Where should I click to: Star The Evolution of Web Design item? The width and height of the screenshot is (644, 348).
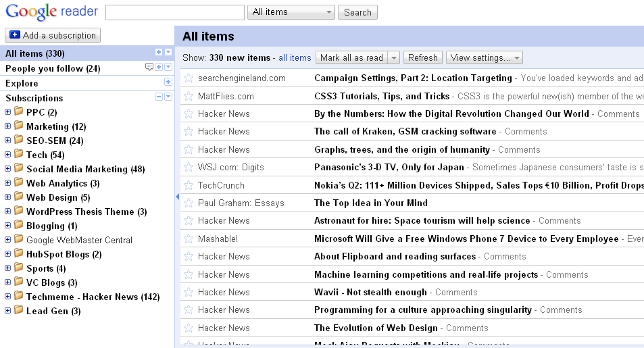click(x=189, y=328)
